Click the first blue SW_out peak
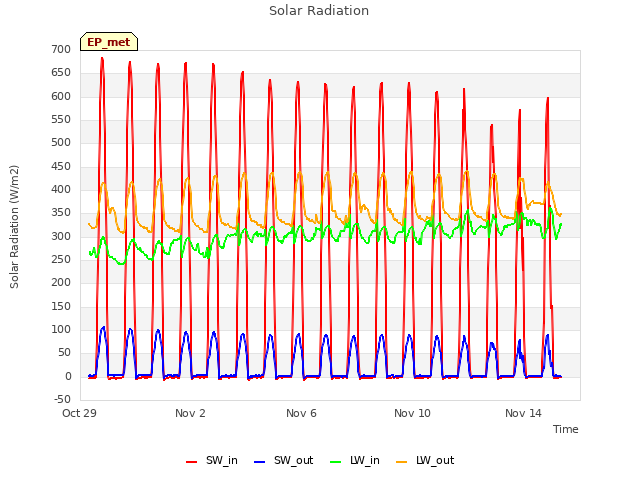 click(x=103, y=327)
